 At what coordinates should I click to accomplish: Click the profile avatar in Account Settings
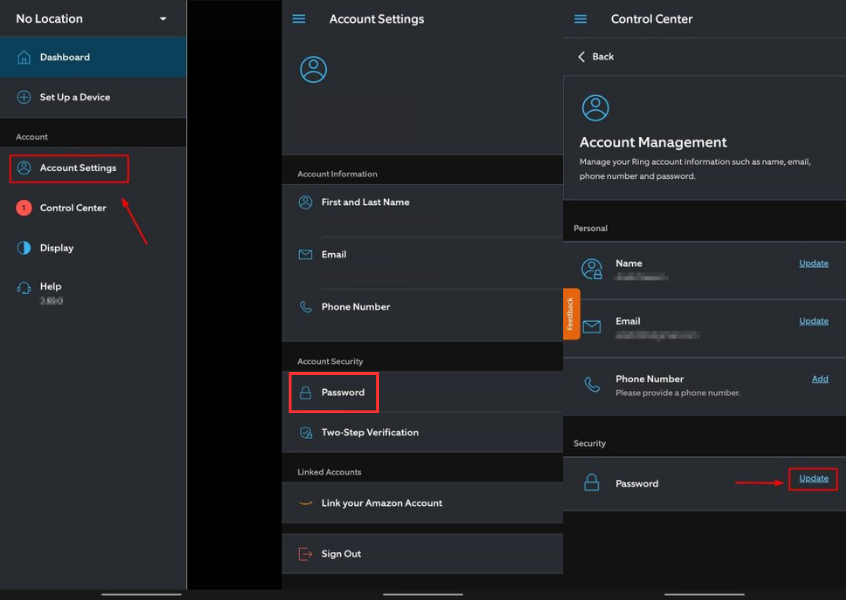(x=312, y=70)
